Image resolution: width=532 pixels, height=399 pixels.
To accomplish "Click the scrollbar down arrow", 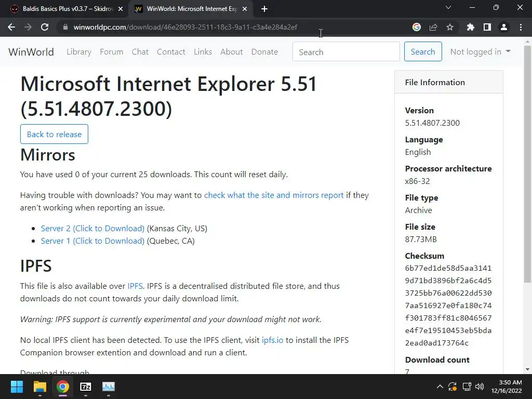I will point(528,369).
